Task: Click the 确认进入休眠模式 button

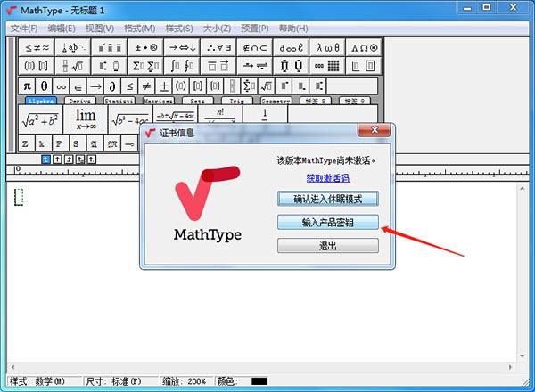Action: point(328,199)
